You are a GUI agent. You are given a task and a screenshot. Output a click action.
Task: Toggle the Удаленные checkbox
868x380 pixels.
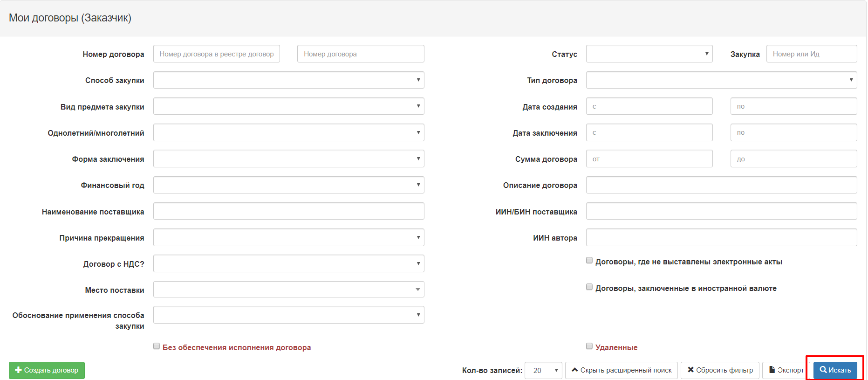[x=589, y=346]
